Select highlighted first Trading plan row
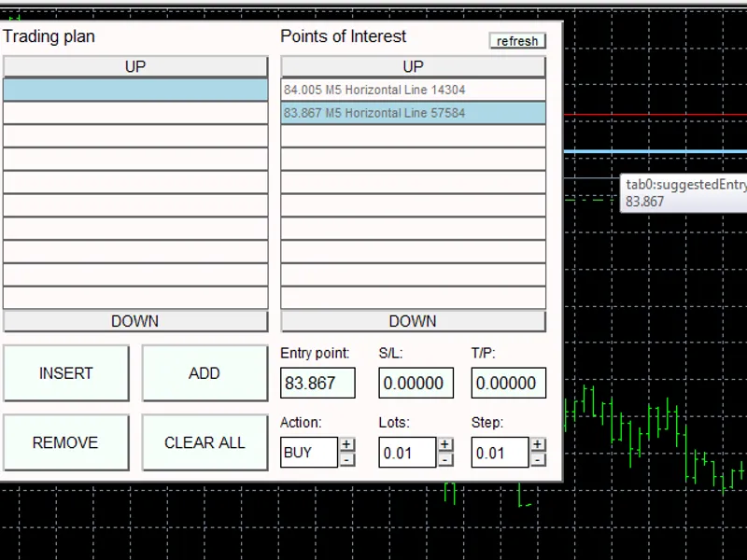The image size is (747, 560). coord(135,90)
